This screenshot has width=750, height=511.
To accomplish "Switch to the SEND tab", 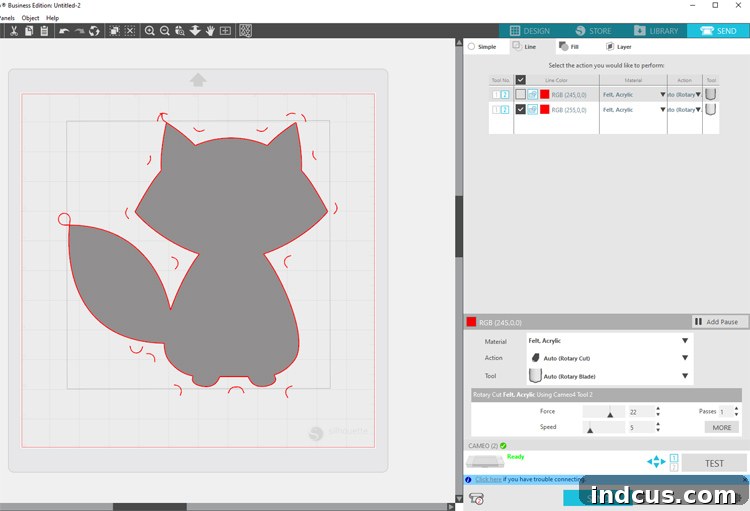I will [718, 31].
